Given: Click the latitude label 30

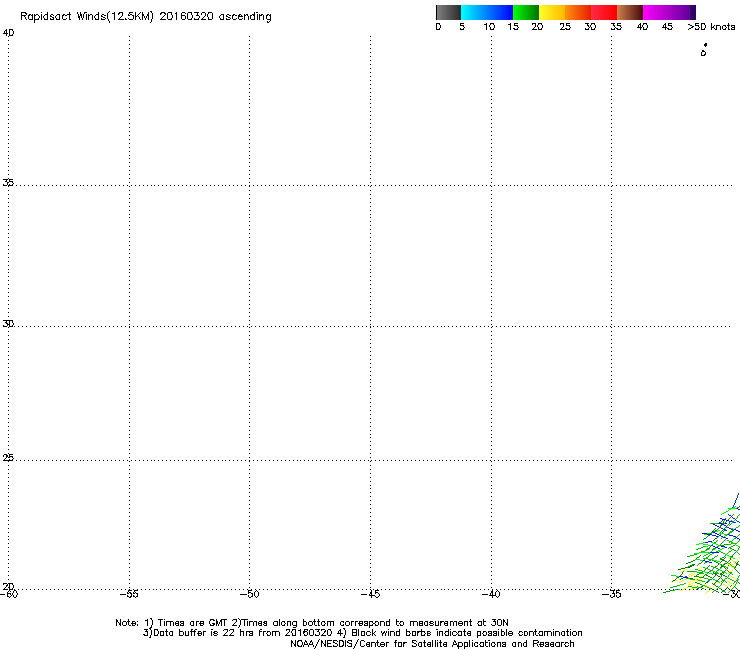Looking at the screenshot, I should click(x=8, y=324).
